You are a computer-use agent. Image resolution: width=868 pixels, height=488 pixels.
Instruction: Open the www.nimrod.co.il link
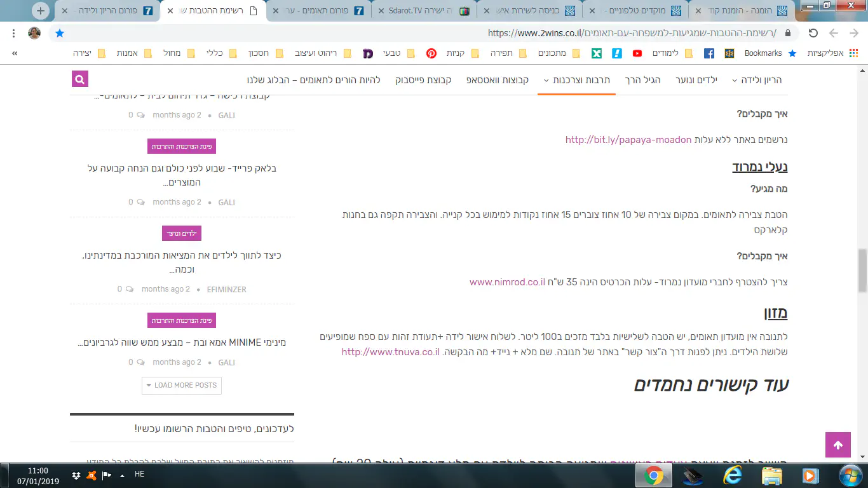(x=507, y=281)
